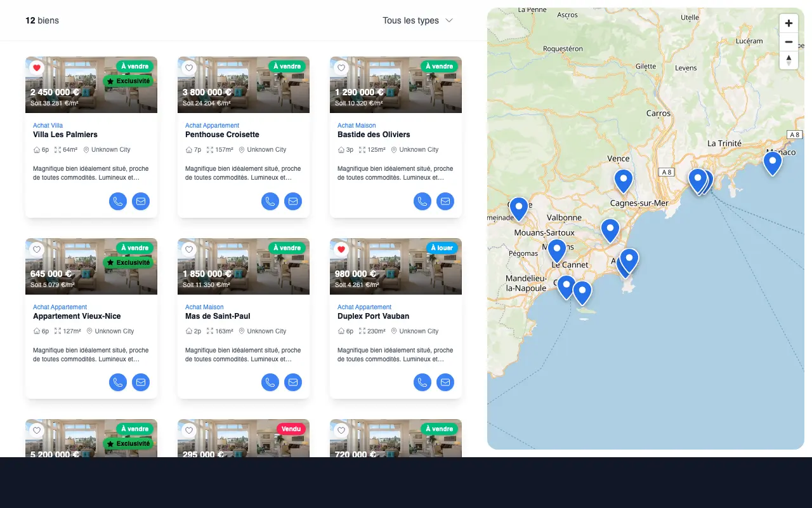Image resolution: width=812 pixels, height=508 pixels.
Task: Click the À louer badge on Duplex Port Vauban
Action: point(442,248)
